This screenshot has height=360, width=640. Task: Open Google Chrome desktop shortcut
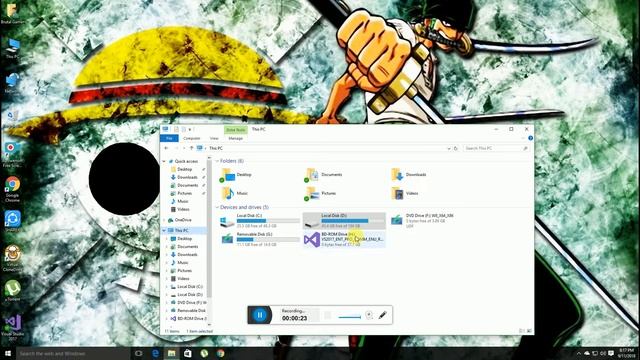pos(12,189)
